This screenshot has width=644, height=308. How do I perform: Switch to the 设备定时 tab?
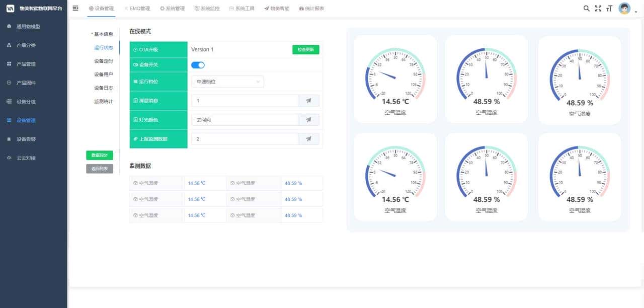(x=103, y=61)
